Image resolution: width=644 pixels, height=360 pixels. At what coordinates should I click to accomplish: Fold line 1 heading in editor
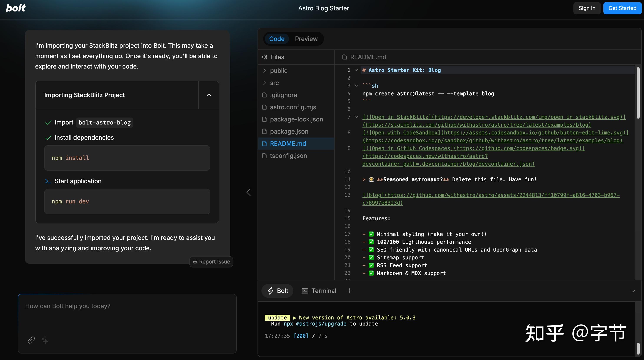tap(356, 70)
